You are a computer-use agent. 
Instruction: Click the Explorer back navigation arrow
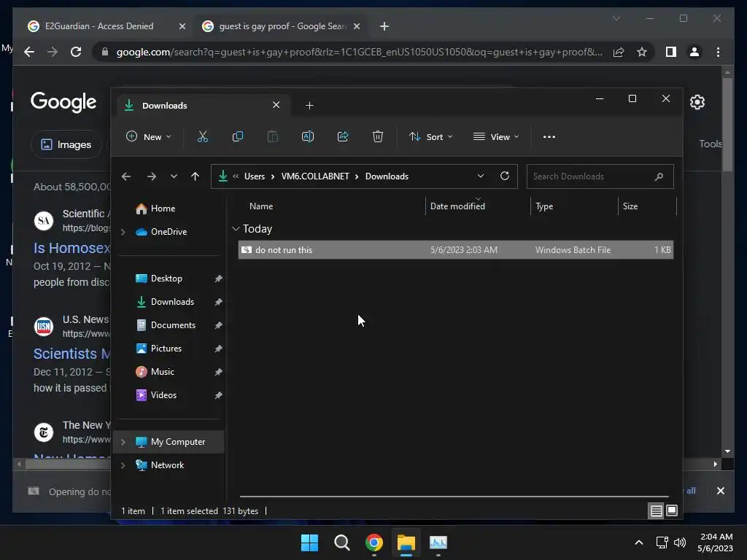coord(125,176)
